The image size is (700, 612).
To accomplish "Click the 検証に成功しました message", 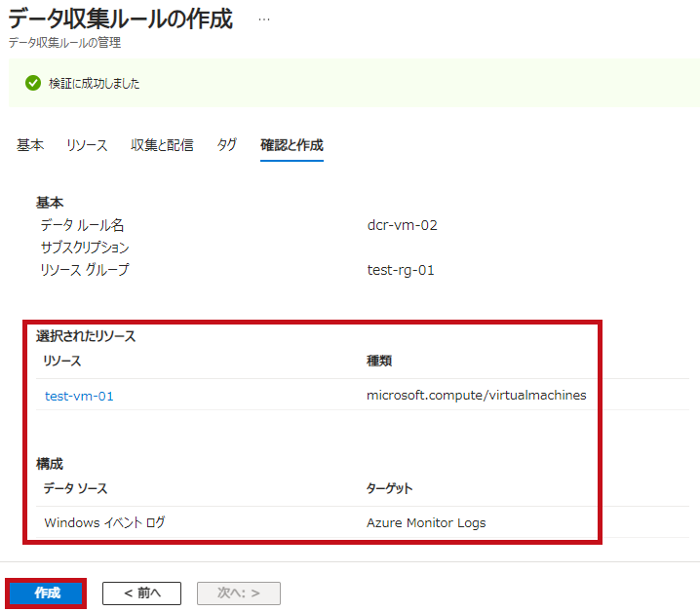I will (95, 84).
